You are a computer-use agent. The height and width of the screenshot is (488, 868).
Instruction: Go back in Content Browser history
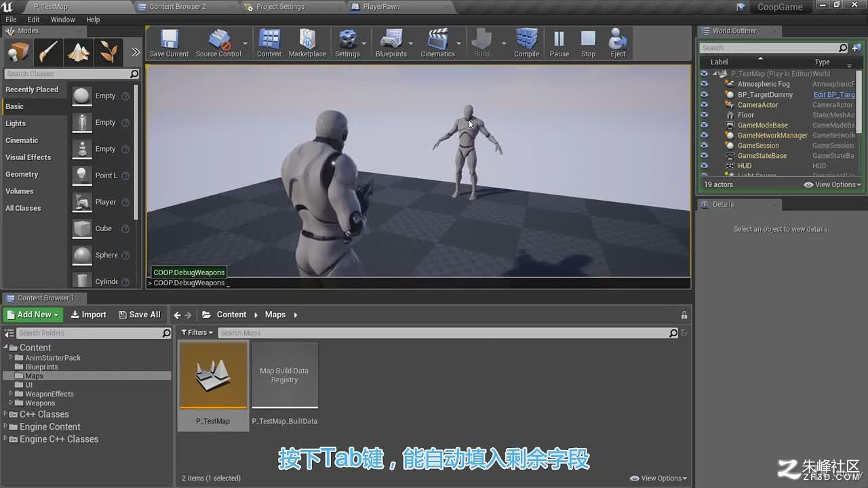point(177,315)
